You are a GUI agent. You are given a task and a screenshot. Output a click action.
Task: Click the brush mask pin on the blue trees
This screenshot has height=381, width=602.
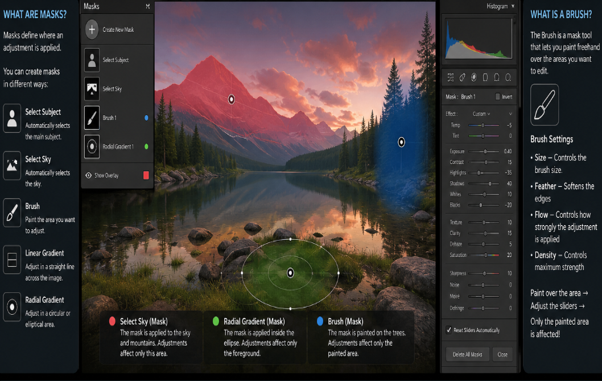[x=401, y=142]
